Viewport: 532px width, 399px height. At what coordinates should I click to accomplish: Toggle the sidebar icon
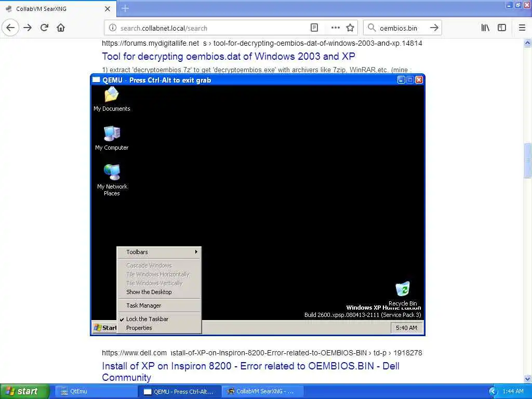point(502,28)
